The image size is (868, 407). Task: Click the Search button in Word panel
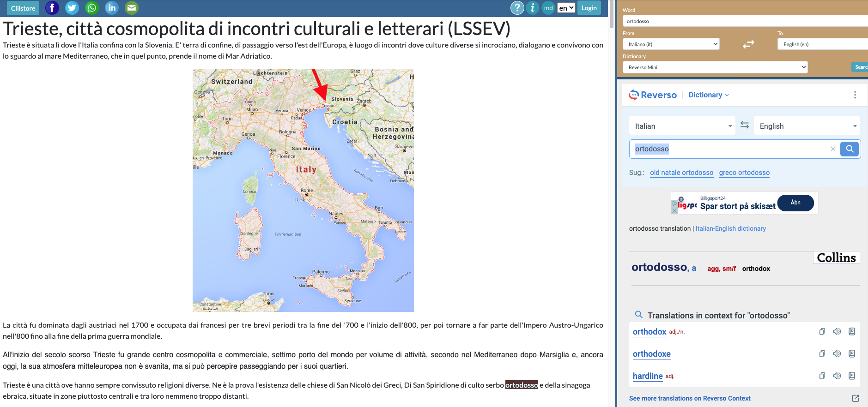tap(860, 67)
